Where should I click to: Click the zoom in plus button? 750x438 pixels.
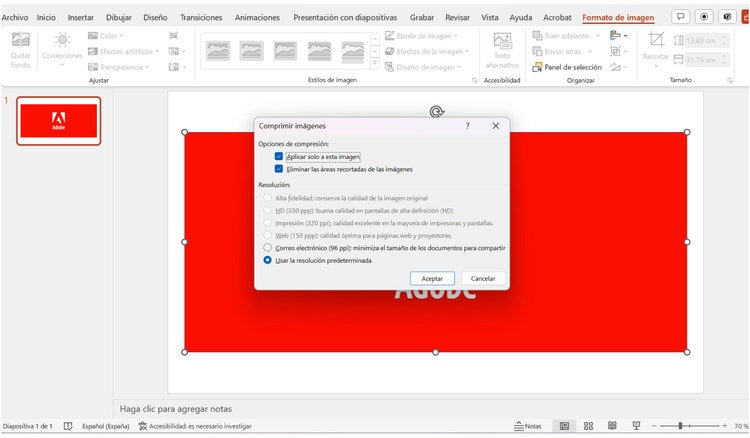click(725, 426)
